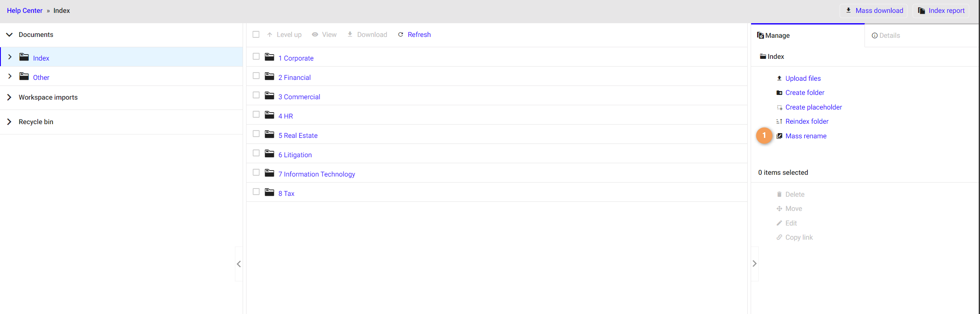
Task: Collapse the right panel arrow
Action: pyautogui.click(x=755, y=264)
